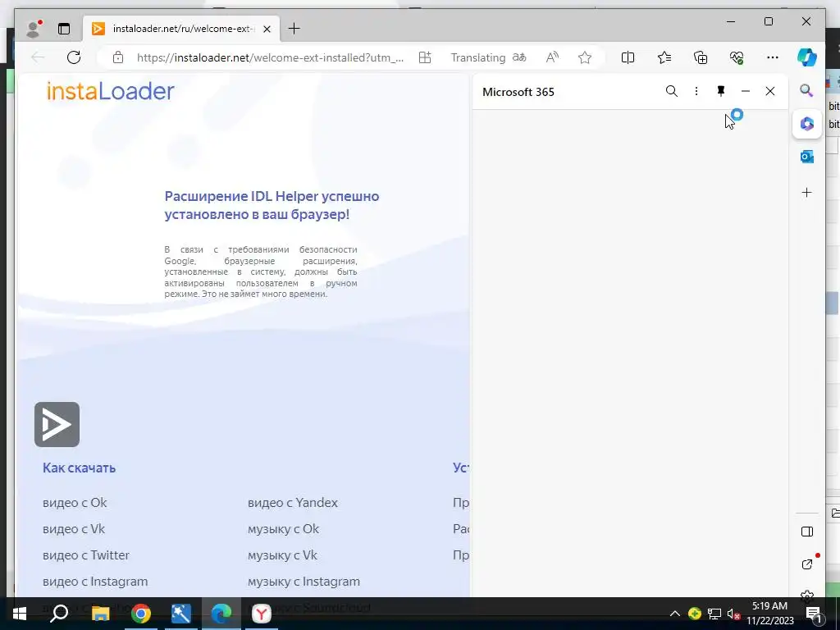This screenshot has width=840, height=630.
Task: Open the tab actions menu icon
Action: 64,29
